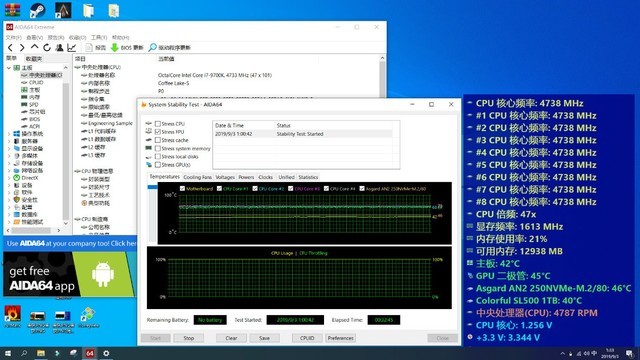The height and width of the screenshot is (360, 640).
Task: Click the AIDA64 main window vertical scrollbar
Action: 382,78
